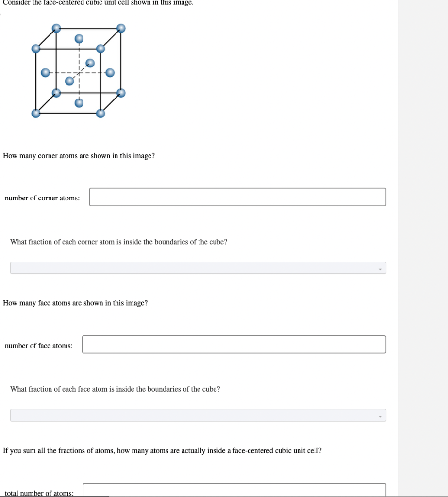Click the front-center face atom in the cube
Image resolution: width=448 pixels, height=497 pixels.
(69, 81)
